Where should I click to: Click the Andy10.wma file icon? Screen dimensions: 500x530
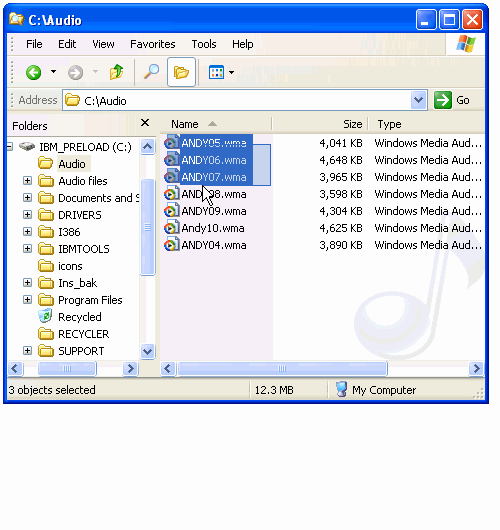coord(171,228)
